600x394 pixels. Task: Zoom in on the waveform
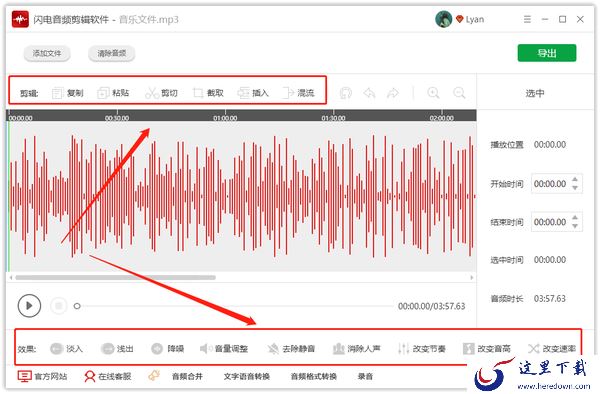click(x=433, y=93)
